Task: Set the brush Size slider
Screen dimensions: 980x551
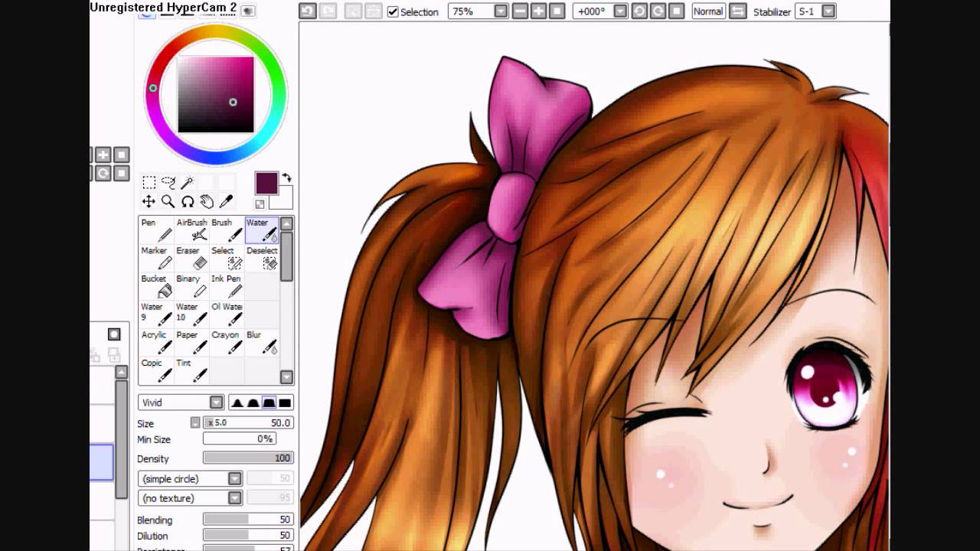Action: pyautogui.click(x=248, y=422)
